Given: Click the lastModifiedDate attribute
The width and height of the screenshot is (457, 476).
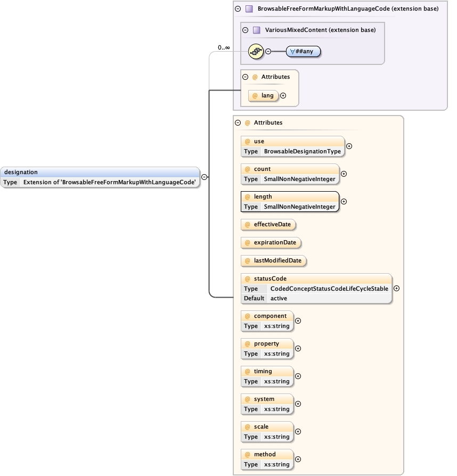Looking at the screenshot, I should [274, 261].
